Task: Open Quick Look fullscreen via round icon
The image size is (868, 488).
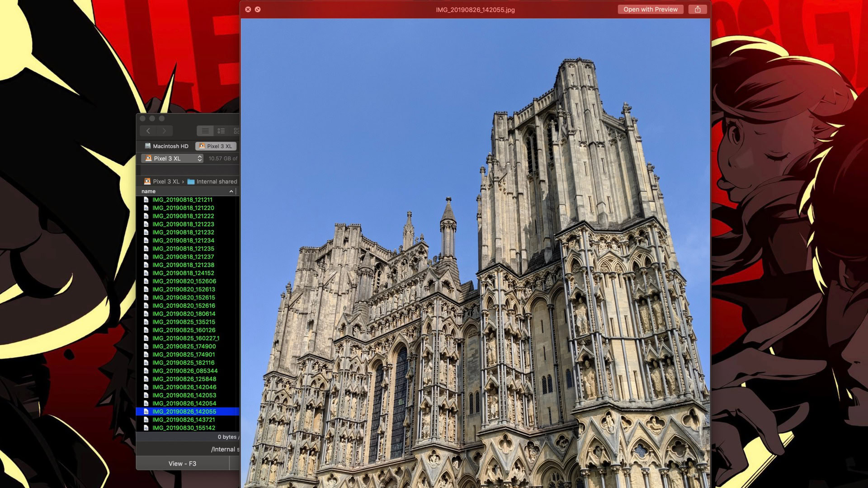Action: [258, 9]
